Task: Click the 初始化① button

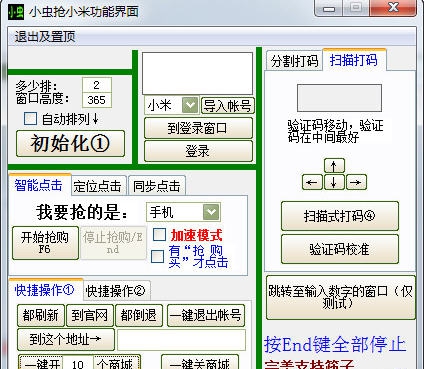Action: [x=70, y=144]
